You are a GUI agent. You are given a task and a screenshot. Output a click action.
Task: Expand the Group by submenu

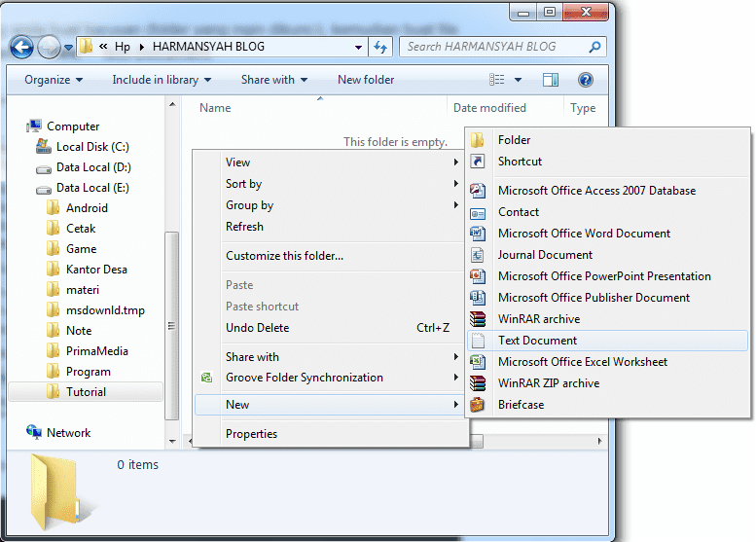pos(331,205)
